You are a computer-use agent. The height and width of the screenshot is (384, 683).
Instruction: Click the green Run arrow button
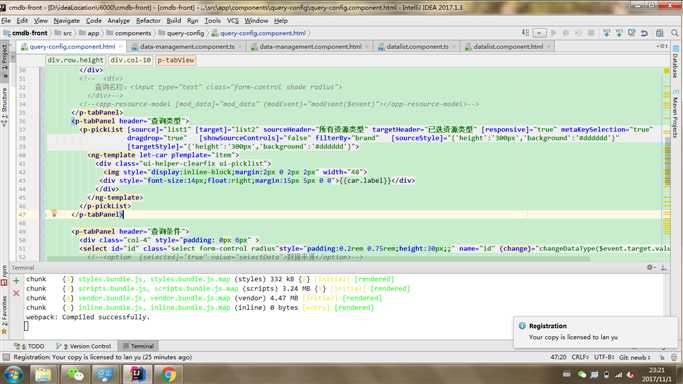tap(554, 33)
